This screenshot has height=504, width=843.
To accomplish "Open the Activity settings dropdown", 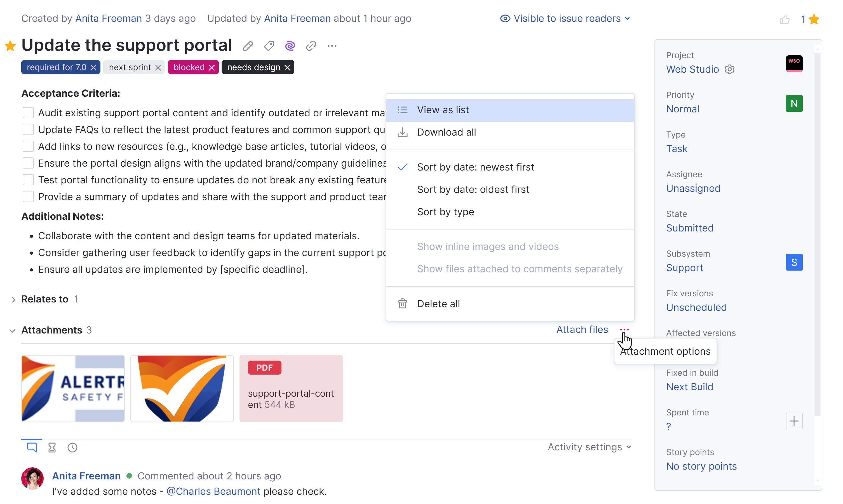I will click(589, 447).
